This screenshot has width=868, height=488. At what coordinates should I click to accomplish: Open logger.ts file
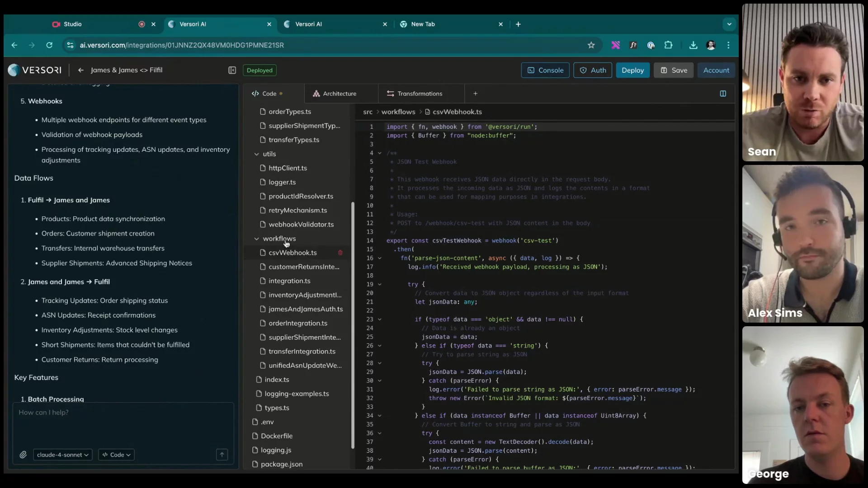(282, 182)
